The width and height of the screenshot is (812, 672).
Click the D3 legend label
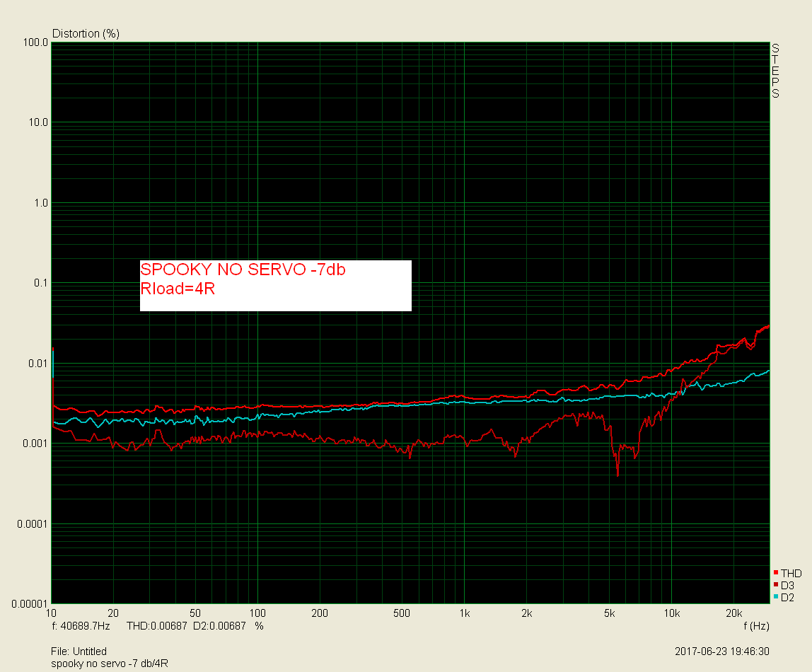coord(788,586)
